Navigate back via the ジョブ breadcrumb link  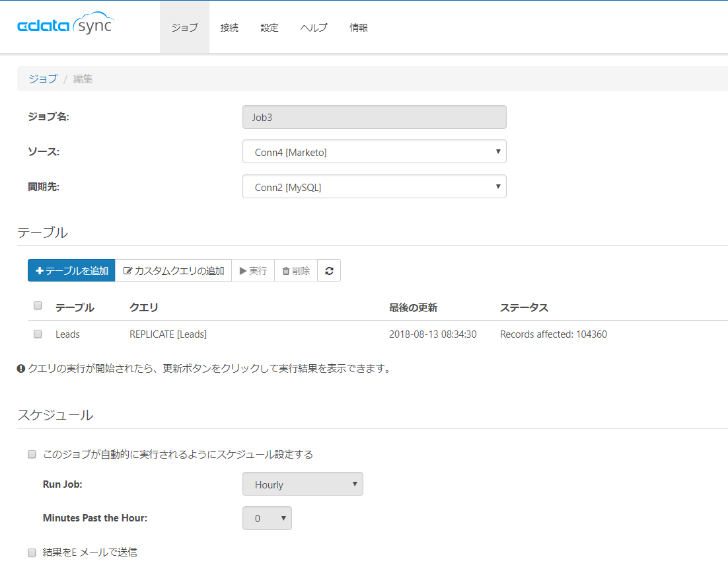42,79
